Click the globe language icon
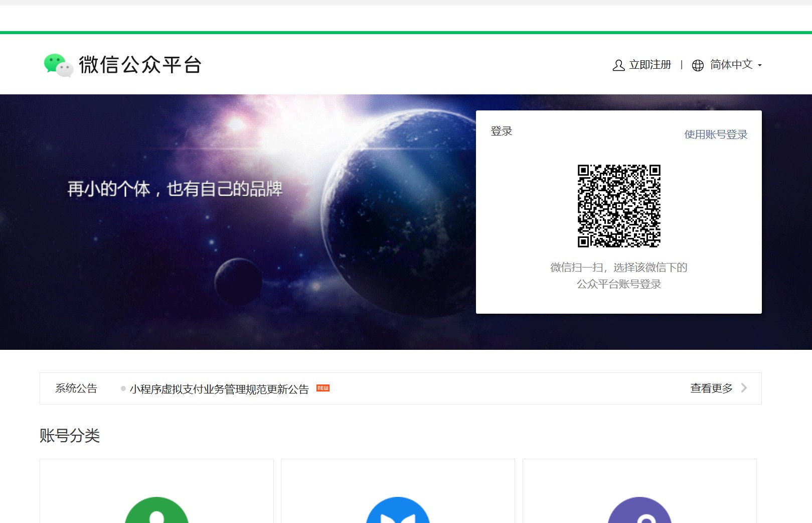Image resolution: width=812 pixels, height=523 pixels. pyautogui.click(x=698, y=65)
